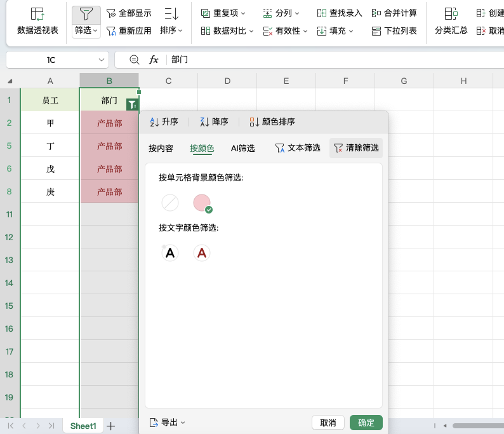This screenshot has width=504, height=434.
Task: Expand the name box dropdown arrow
Action: coord(102,60)
